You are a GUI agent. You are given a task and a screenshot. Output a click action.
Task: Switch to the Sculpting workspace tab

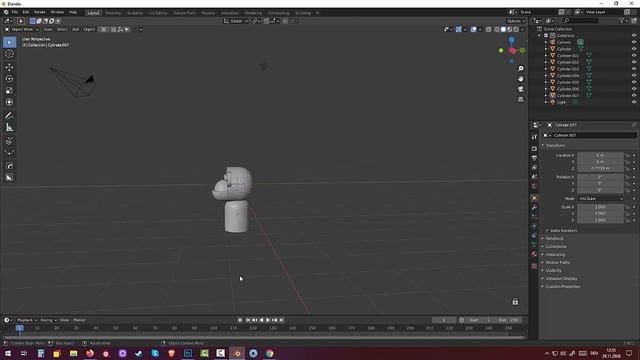point(135,13)
